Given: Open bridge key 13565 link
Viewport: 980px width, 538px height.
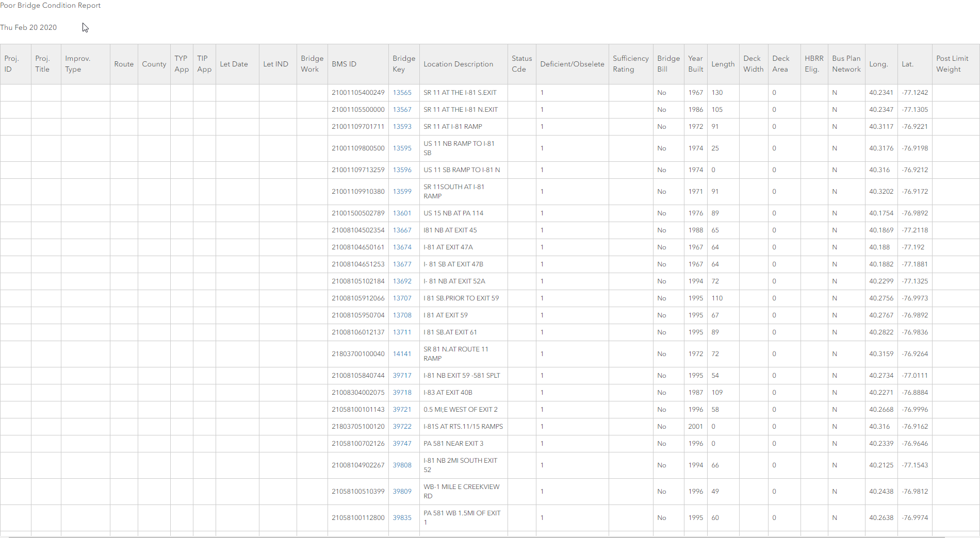Looking at the screenshot, I should [402, 93].
